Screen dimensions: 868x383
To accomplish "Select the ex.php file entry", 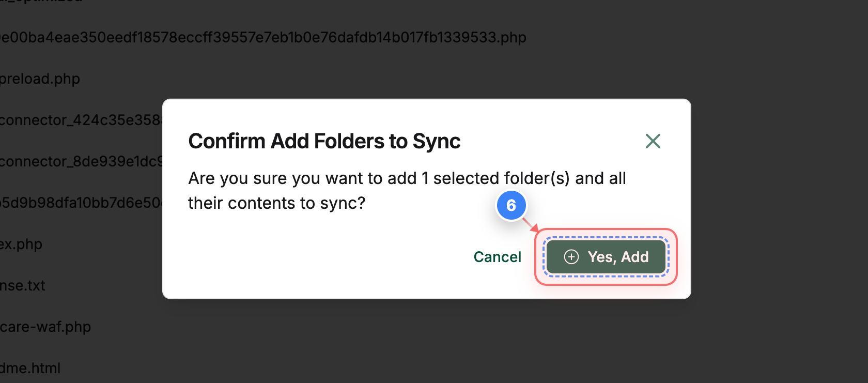I will coord(21,244).
